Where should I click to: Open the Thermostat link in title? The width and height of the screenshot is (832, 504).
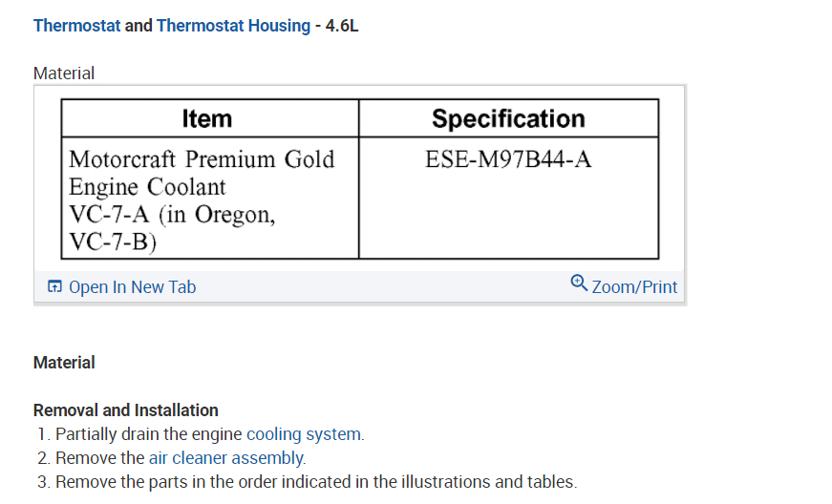pos(76,26)
